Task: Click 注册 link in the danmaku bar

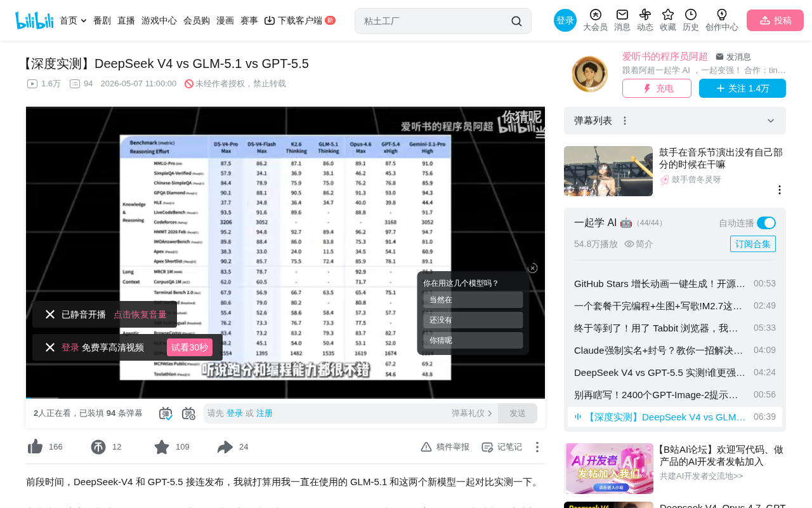Action: (265, 413)
